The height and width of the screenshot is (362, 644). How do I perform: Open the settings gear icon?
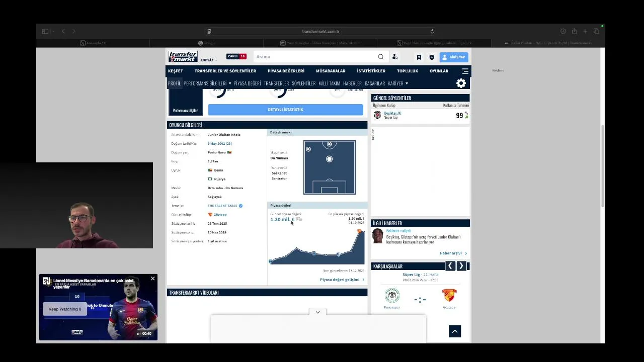coord(461,83)
